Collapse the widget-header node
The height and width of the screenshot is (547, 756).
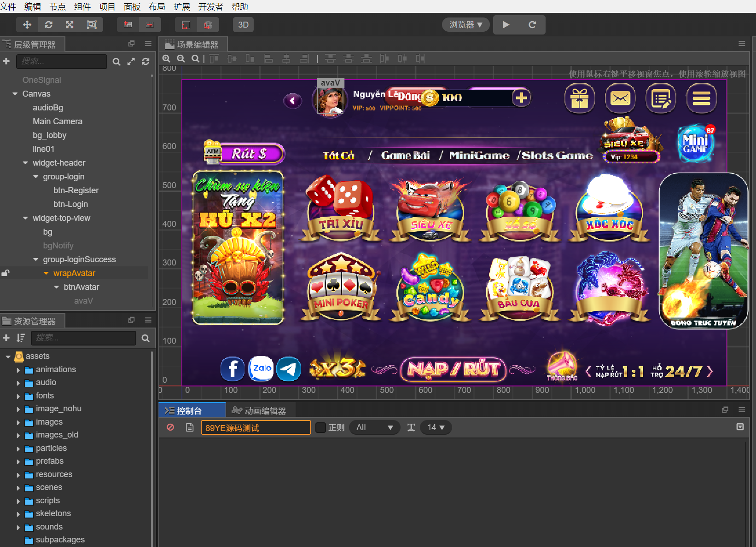tap(26, 163)
